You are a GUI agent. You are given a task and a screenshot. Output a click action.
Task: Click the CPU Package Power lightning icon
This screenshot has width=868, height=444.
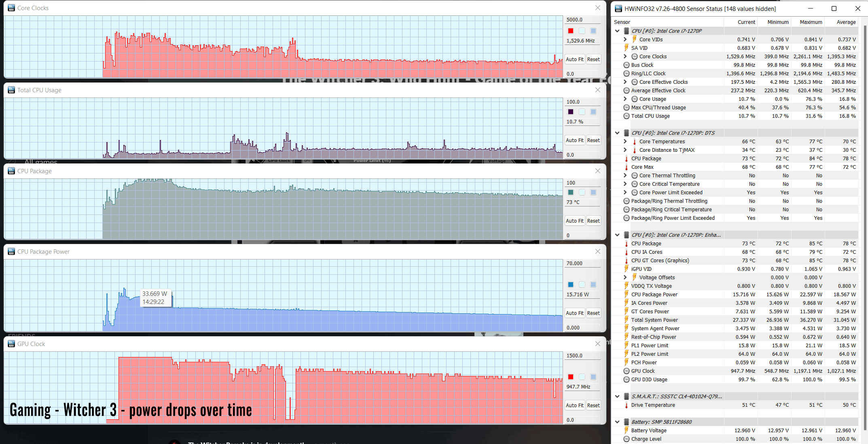627,294
